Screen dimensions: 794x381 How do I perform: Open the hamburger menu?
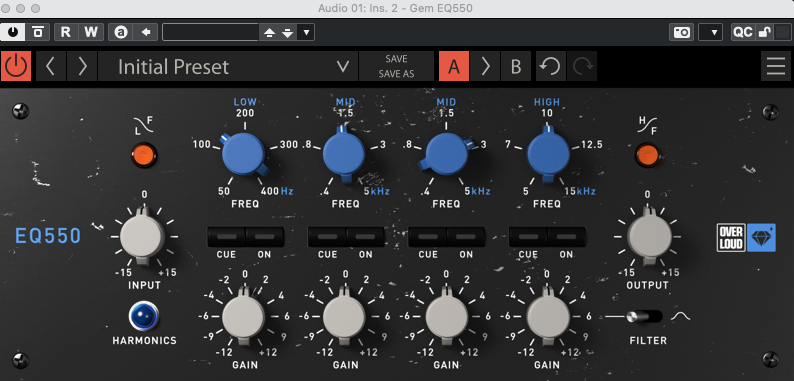pos(776,66)
